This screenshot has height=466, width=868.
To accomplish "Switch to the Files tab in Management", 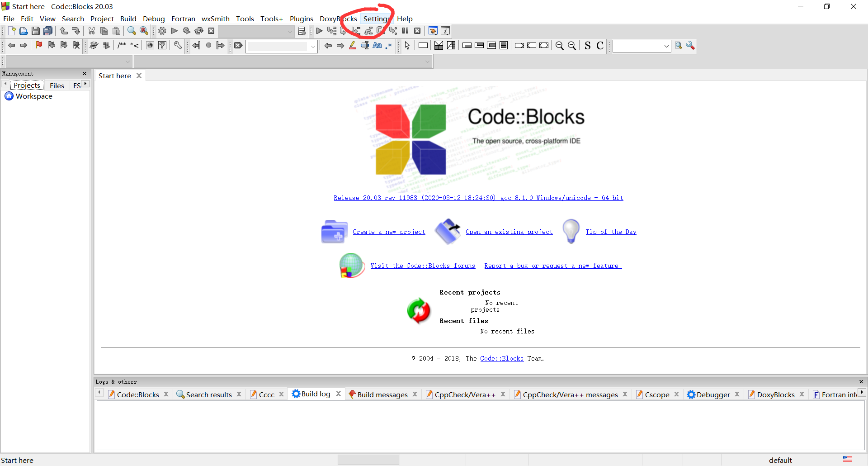I will point(57,85).
